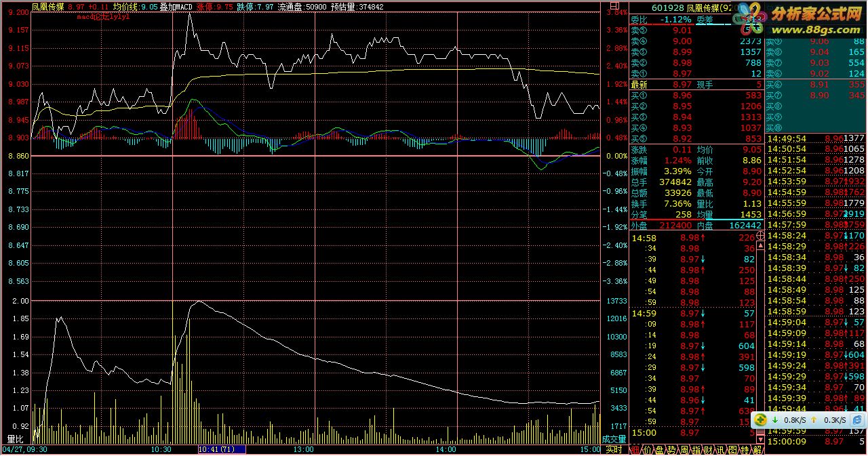868x456 pixels.
Task: Click the 最高 9.20 value
Action: (x=751, y=182)
